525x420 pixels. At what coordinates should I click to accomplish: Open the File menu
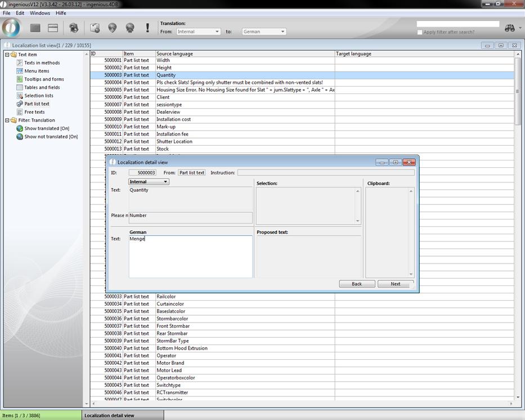click(6, 13)
